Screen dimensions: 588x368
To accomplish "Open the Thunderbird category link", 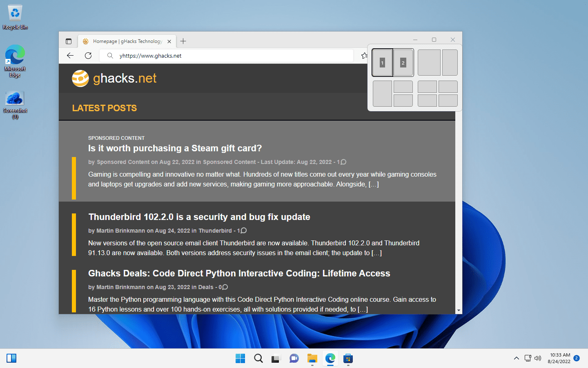I will [x=216, y=230].
